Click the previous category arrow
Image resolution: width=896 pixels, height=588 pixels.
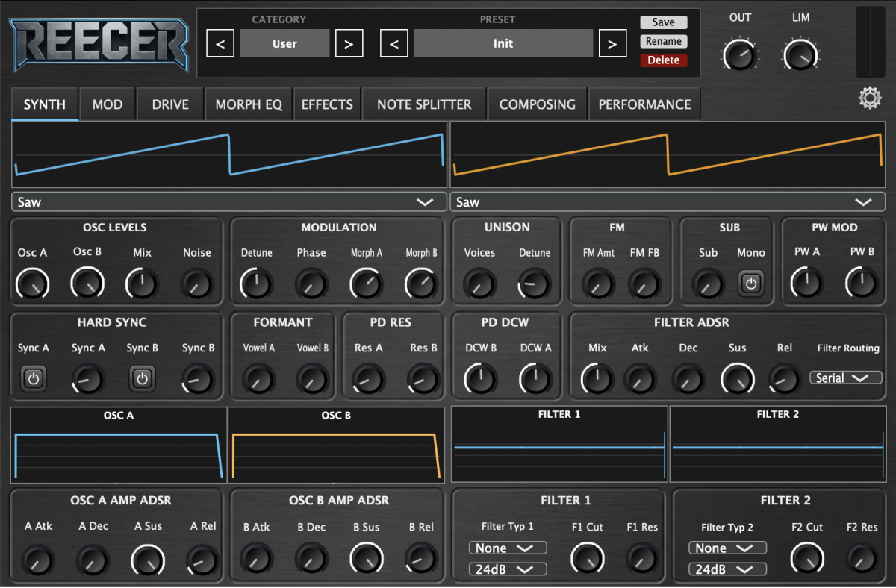220,44
